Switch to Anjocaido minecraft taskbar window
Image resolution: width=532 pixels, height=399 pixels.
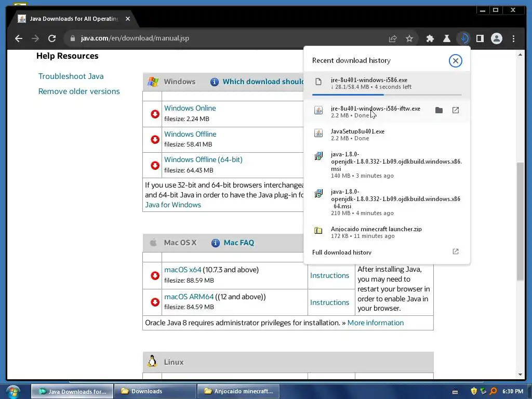tap(238, 391)
